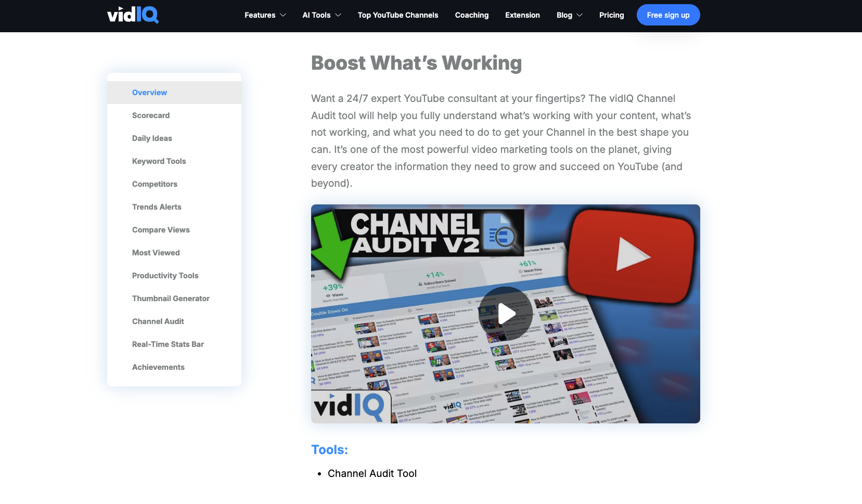The height and width of the screenshot is (504, 862).
Task: Go to Top YouTube Channels page
Action: click(398, 15)
